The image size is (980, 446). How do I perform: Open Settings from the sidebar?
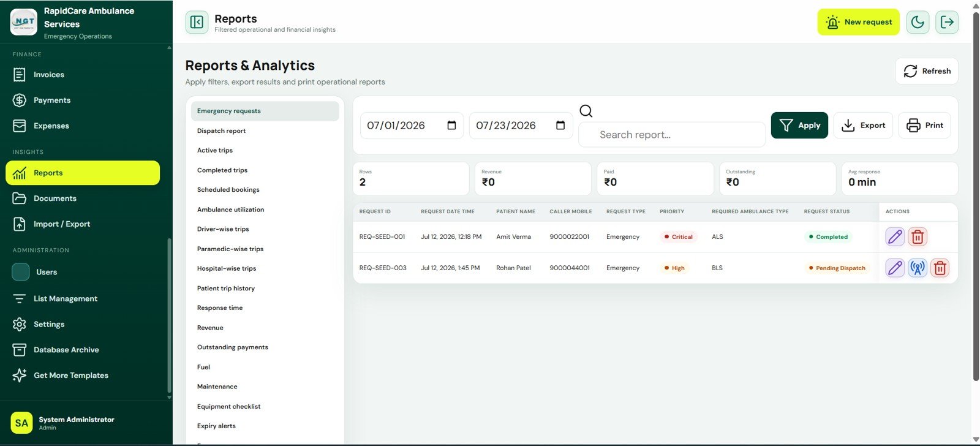point(83,324)
